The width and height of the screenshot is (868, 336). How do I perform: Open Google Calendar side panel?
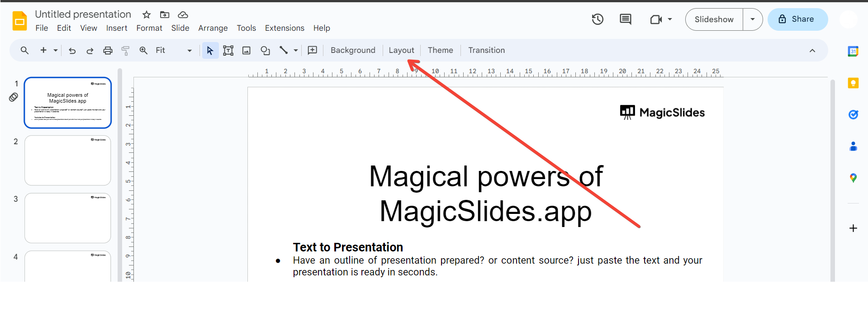click(x=853, y=51)
